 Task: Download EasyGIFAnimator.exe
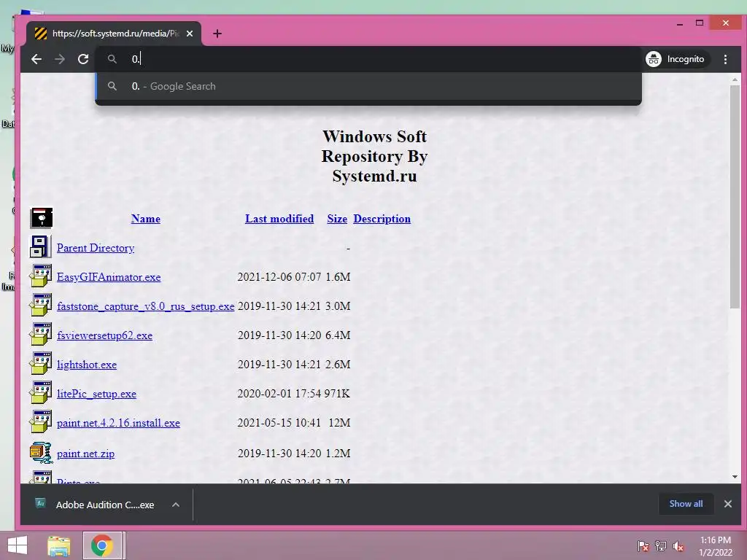[109, 277]
